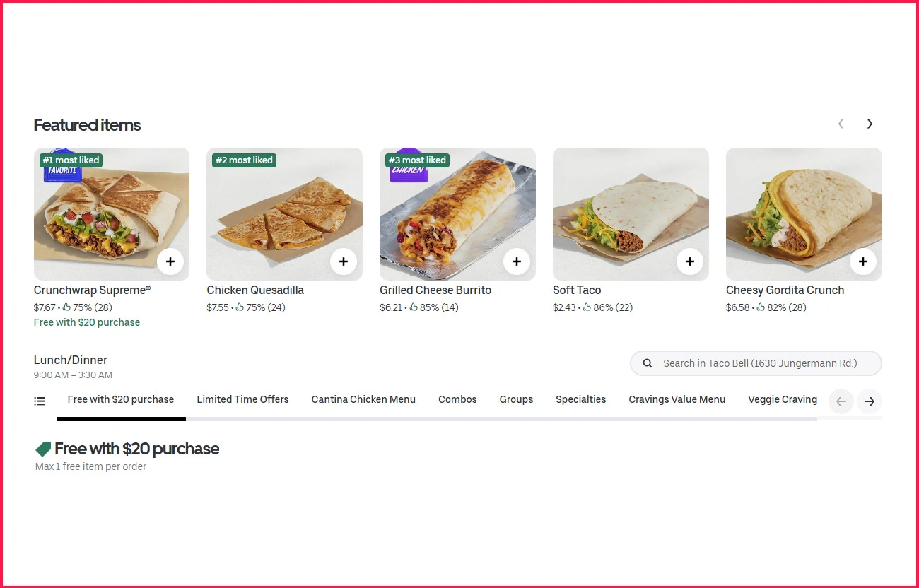Add Chicken Quesadilla with plus button
919x588 pixels.
point(344,261)
